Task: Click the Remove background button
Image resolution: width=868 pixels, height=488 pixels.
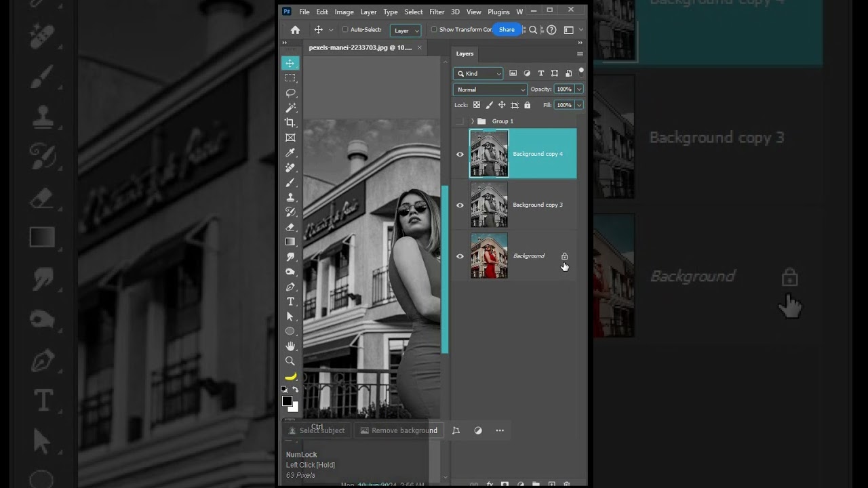Action: tap(399, 430)
